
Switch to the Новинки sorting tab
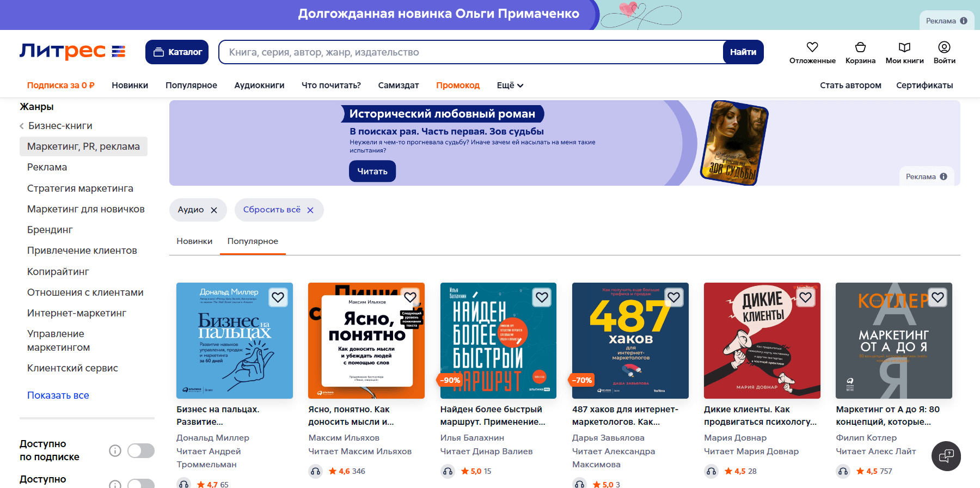click(x=194, y=241)
